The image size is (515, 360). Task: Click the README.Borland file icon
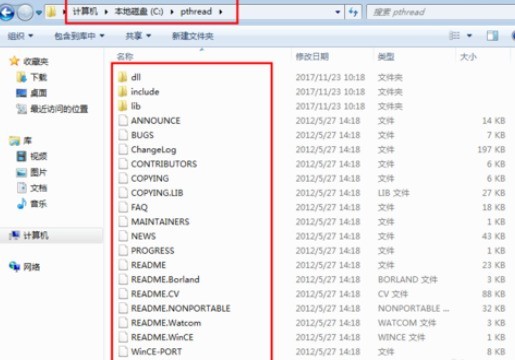point(123,279)
